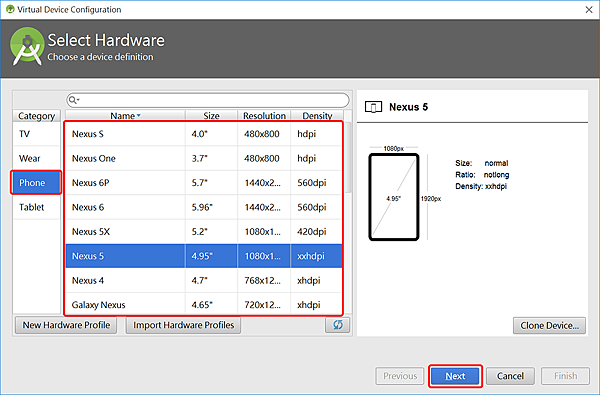Click the xxhdpi density cell
The image size is (600, 395).
316,256
